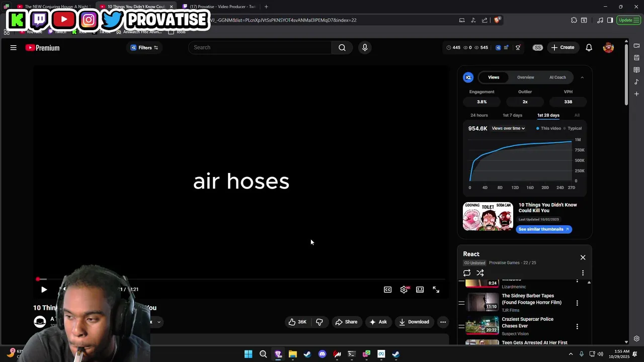The height and width of the screenshot is (362, 644).
Task: Focus the YouTube Search field
Action: [x=260, y=47]
